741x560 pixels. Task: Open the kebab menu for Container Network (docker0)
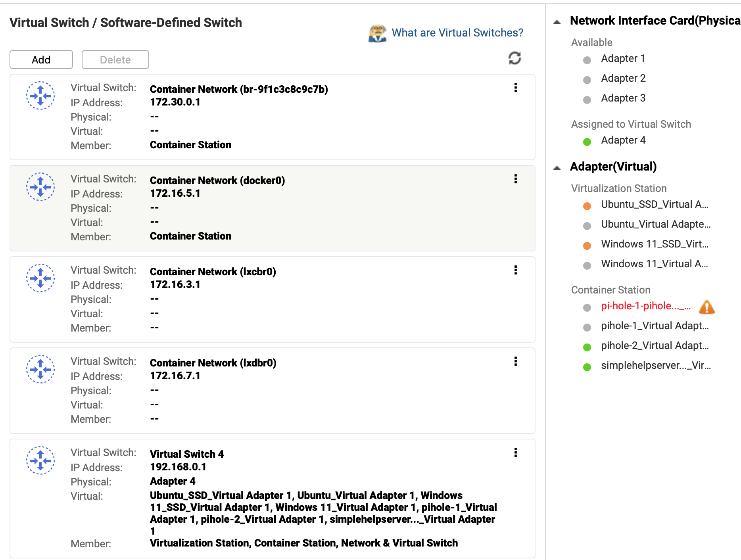tap(515, 179)
